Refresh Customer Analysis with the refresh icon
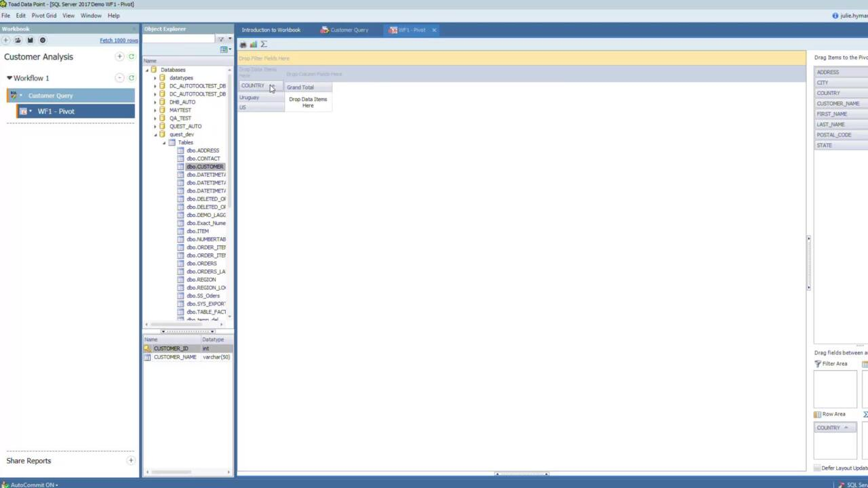Image resolution: width=868 pixels, height=488 pixels. [x=131, y=57]
